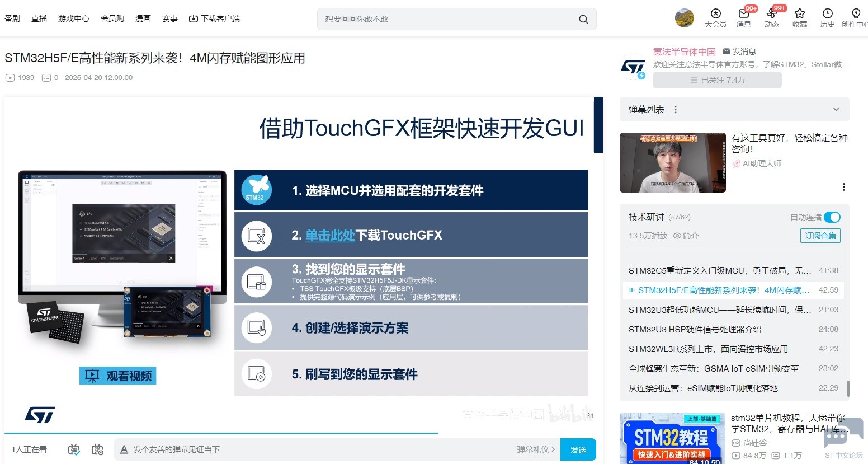This screenshot has width=868, height=464.
Task: Play 从连接到运营 eSIM赋能IoT规模化落地 item
Action: point(733,388)
